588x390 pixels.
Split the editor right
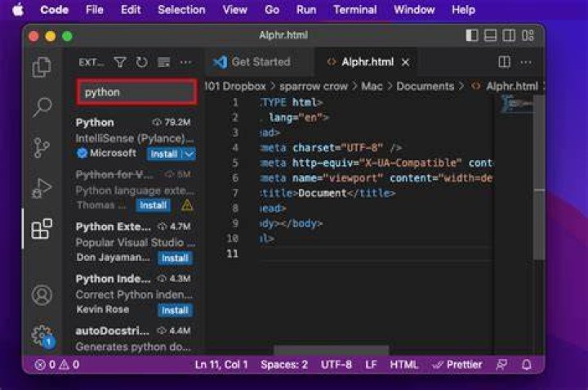click(504, 62)
